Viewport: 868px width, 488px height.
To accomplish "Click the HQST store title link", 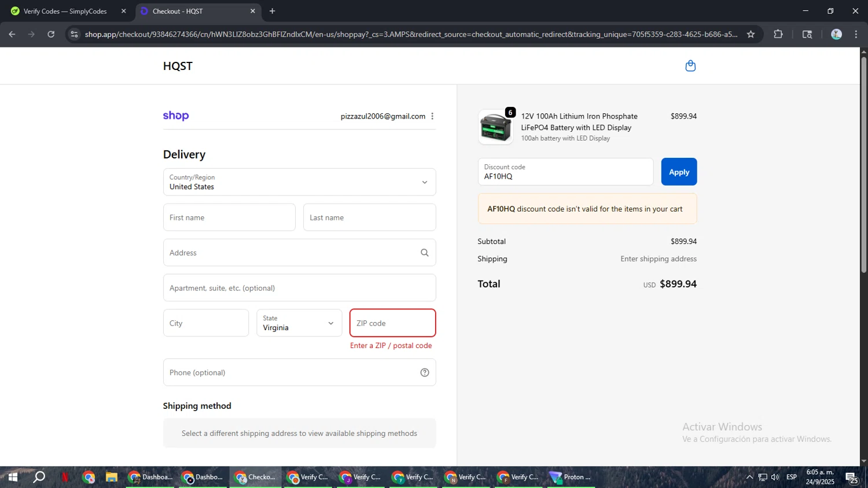I will (x=178, y=66).
